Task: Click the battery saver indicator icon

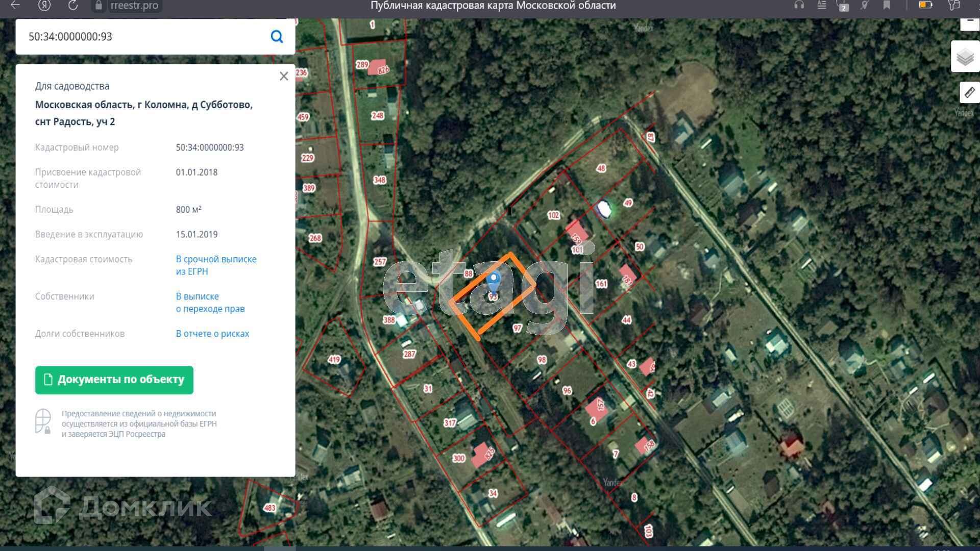Action: 925,5
